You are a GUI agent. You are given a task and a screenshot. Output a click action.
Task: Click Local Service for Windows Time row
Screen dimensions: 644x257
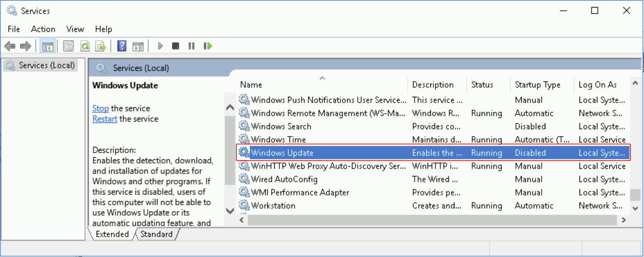(602, 139)
